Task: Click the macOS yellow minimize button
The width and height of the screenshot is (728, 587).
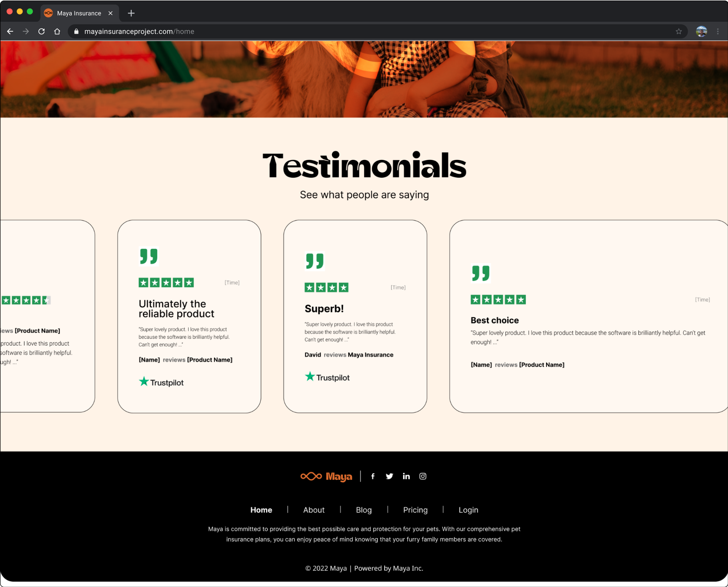Action: point(20,12)
